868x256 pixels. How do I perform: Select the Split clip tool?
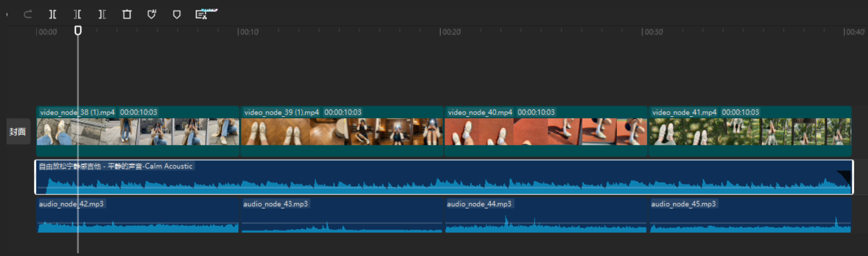(x=53, y=14)
